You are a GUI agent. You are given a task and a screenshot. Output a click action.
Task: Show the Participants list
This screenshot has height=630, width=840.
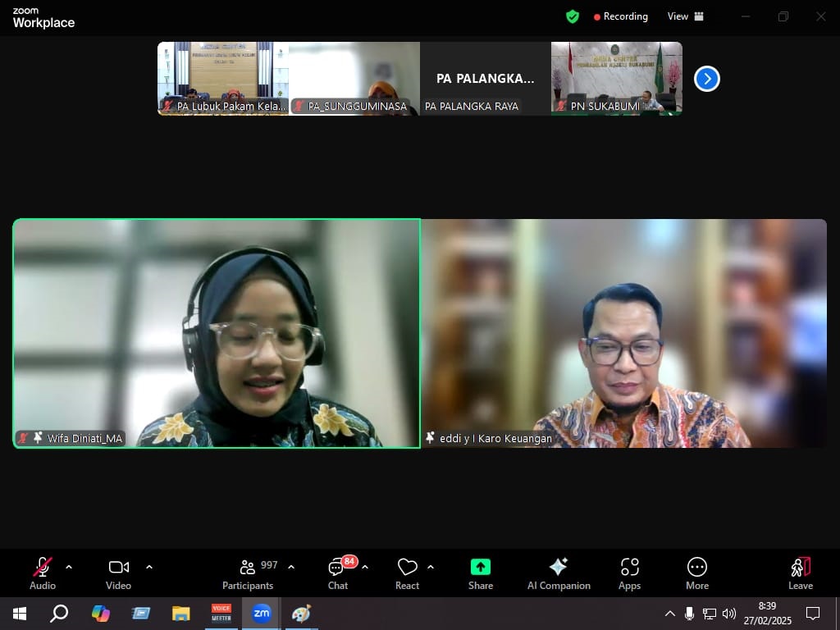pos(247,573)
